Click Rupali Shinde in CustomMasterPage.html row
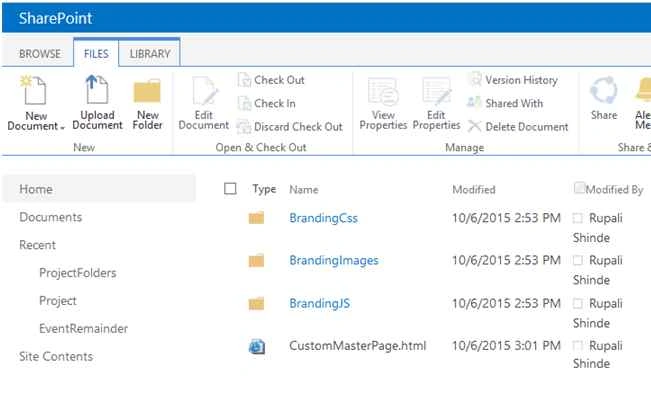 (x=597, y=354)
